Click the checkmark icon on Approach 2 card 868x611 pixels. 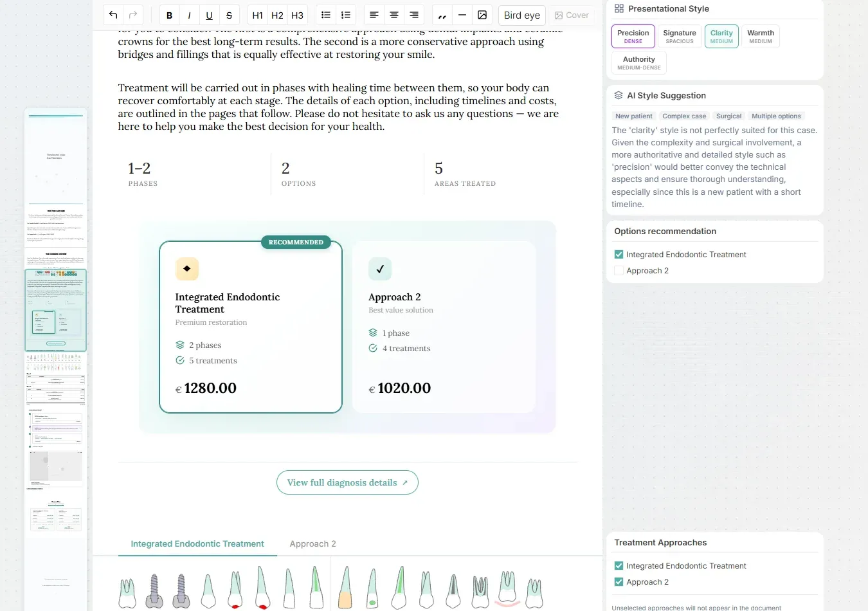380,269
